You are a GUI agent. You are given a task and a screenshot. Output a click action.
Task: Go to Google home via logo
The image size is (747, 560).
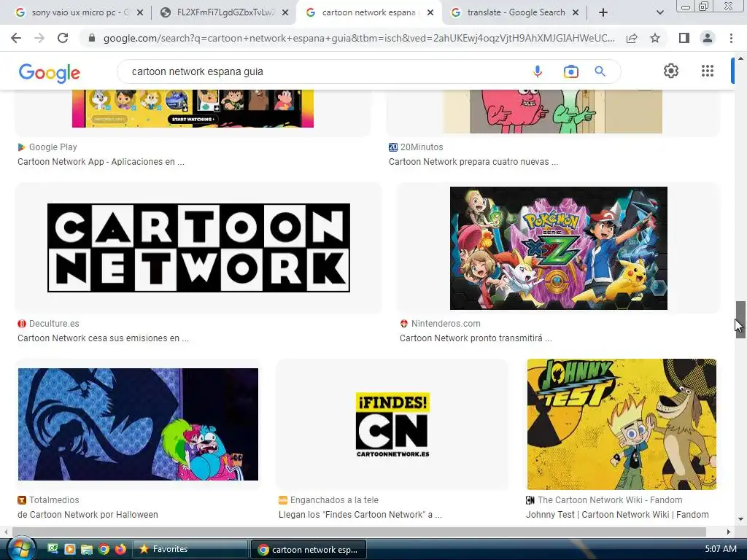pyautogui.click(x=50, y=73)
